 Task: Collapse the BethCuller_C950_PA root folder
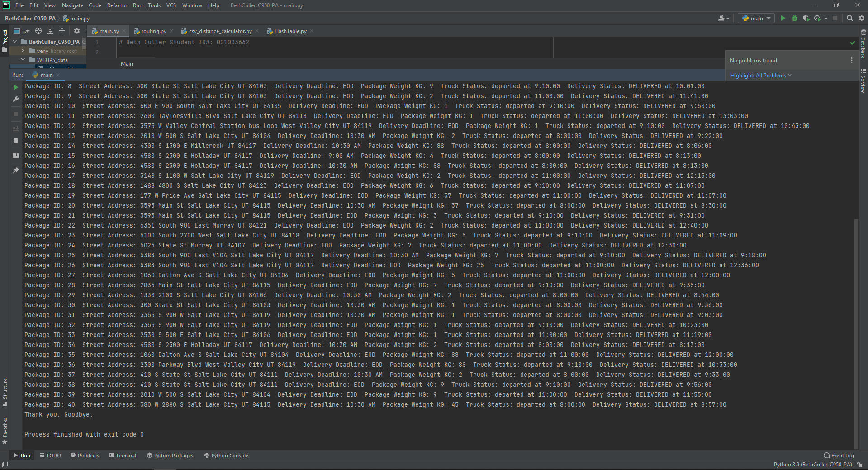click(15, 42)
